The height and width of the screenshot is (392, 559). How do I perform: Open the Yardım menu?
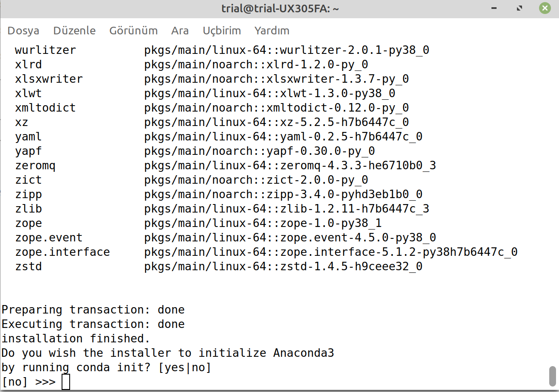click(272, 31)
